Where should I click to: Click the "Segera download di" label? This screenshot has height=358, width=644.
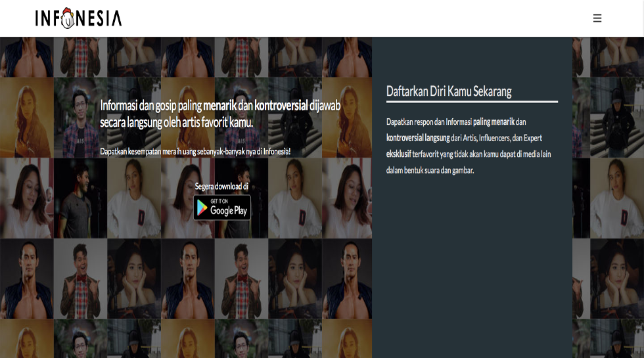coord(221,187)
